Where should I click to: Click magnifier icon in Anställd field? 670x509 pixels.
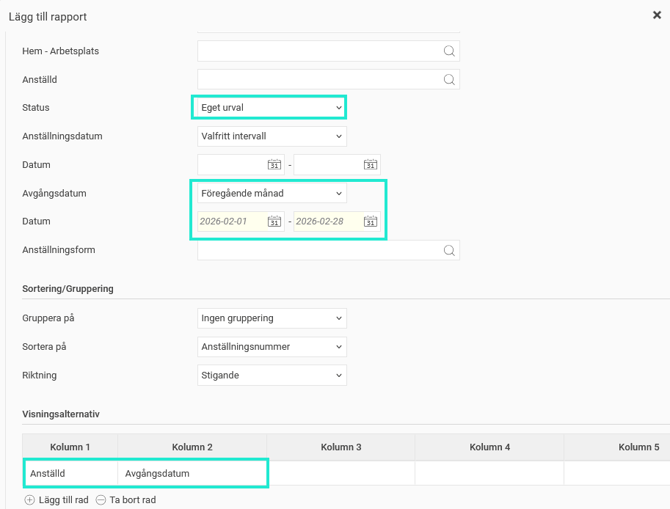pos(449,80)
